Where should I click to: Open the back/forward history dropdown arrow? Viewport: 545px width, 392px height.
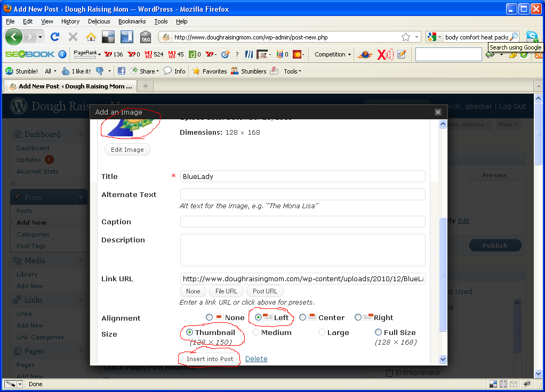(41, 36)
